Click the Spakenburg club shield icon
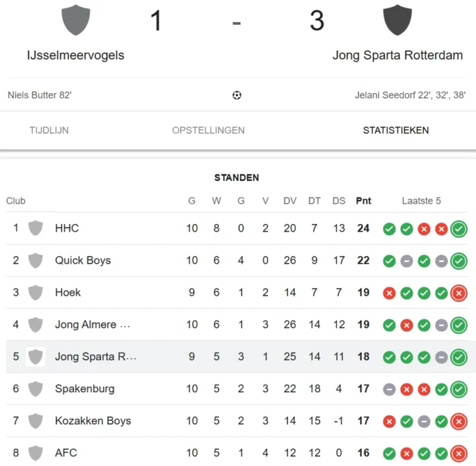This screenshot has width=476, height=466. [x=36, y=389]
